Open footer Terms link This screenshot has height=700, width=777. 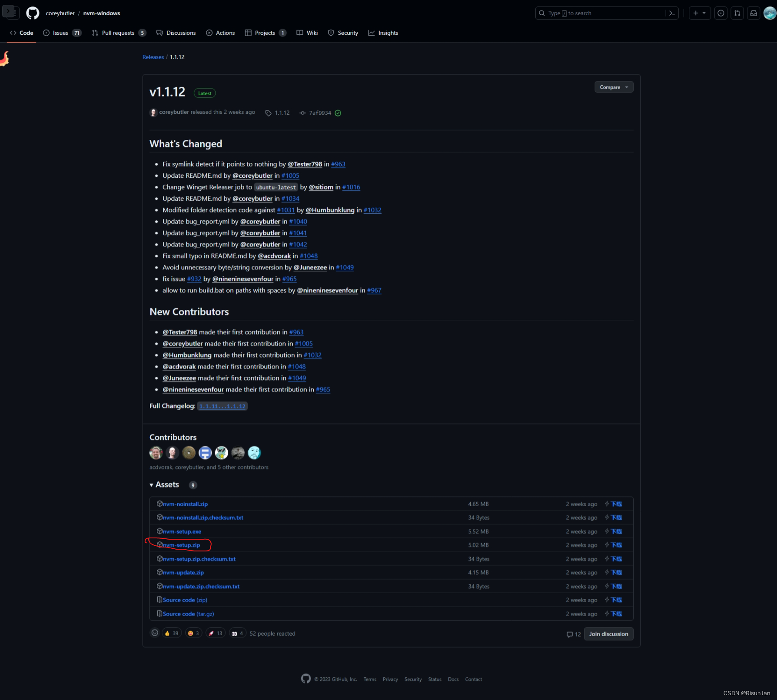point(370,680)
